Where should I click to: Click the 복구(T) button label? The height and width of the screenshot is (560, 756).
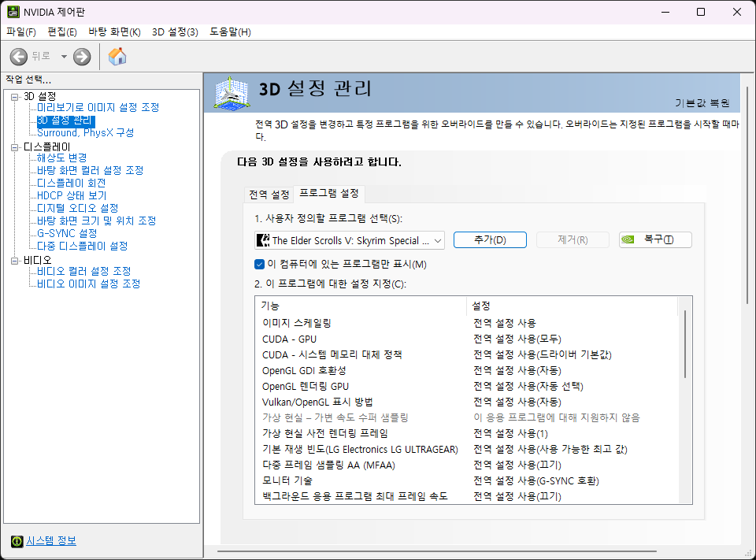658,239
